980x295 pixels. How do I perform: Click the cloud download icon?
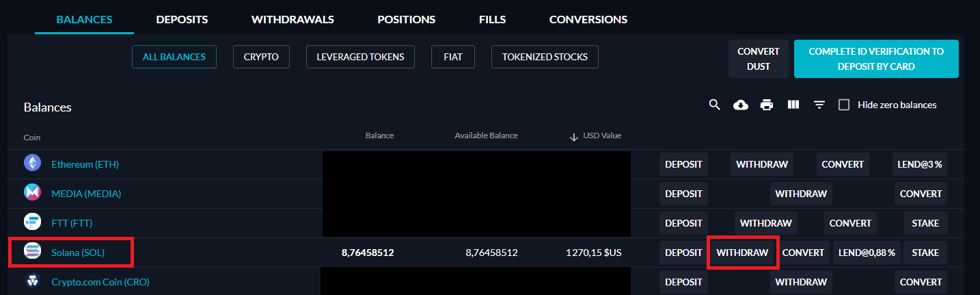(x=741, y=105)
